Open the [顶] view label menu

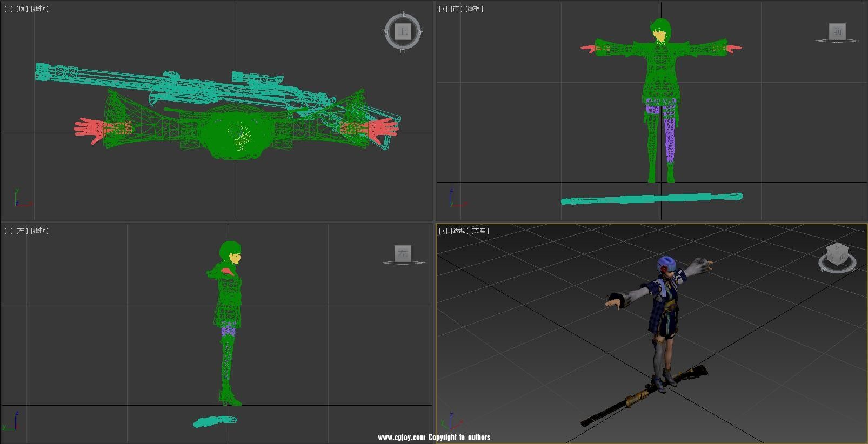pyautogui.click(x=22, y=9)
